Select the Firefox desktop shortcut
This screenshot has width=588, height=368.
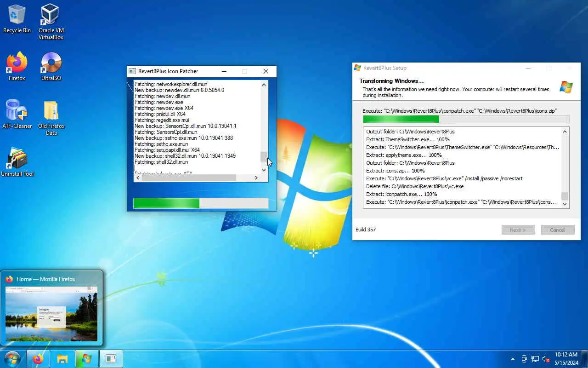[17, 66]
